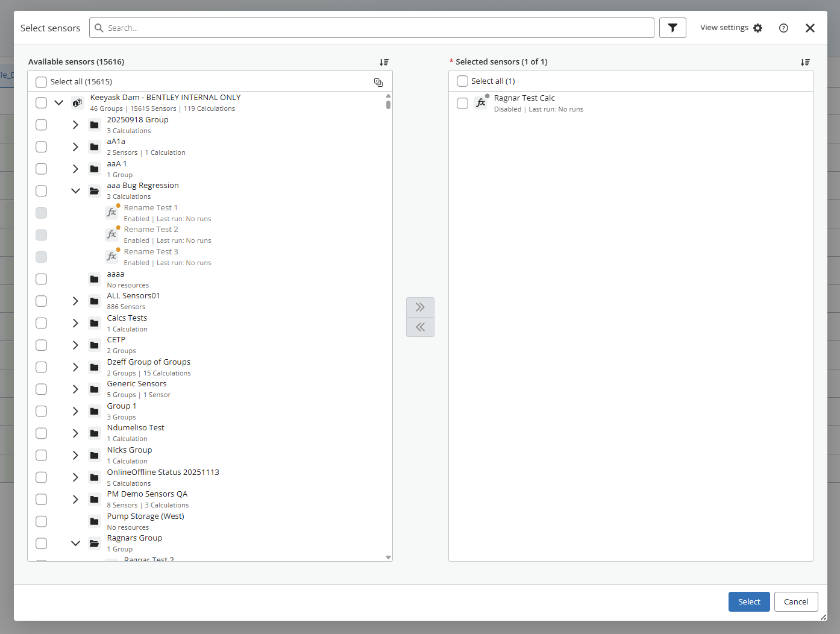Click the Select button
Image resolution: width=840 pixels, height=634 pixels.
click(749, 601)
